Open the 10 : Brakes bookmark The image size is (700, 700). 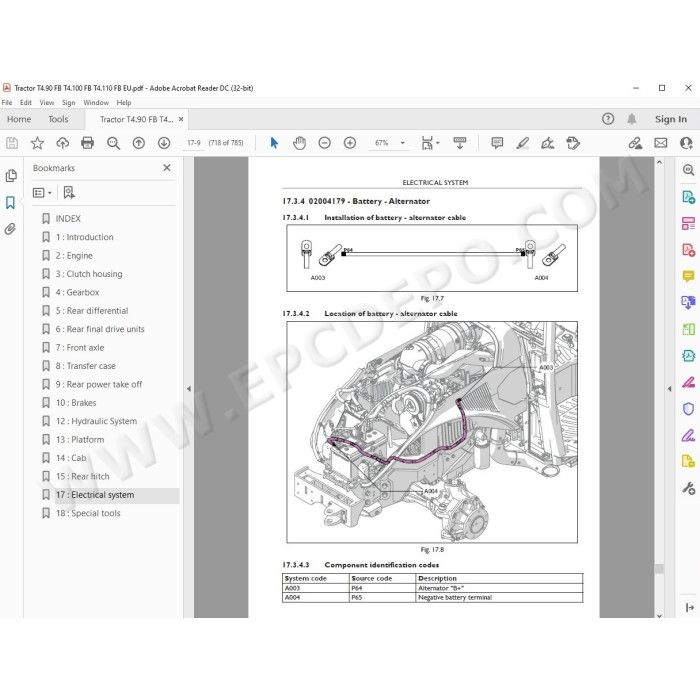click(75, 403)
